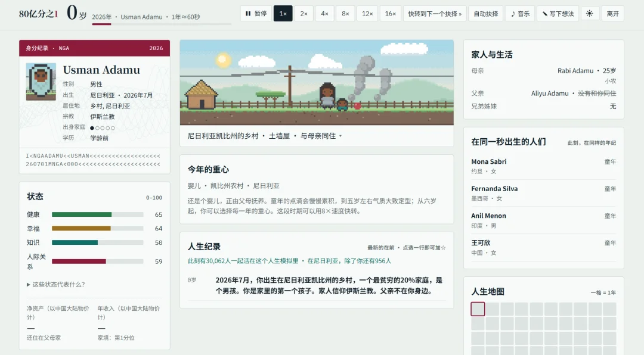The width and height of the screenshot is (644, 355).
Task: Select the first highlighted life map cell
Action: (x=478, y=309)
